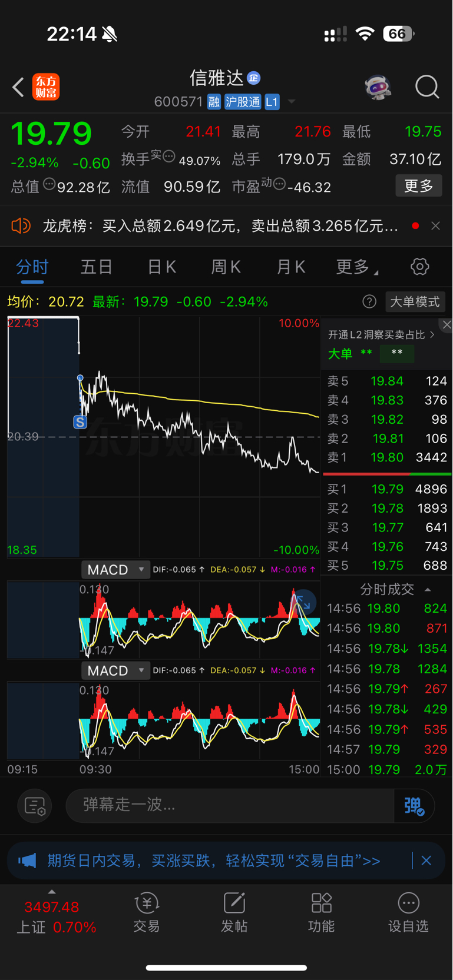The height and width of the screenshot is (980, 453).
Task: Open the comment list icon left of input
Action: (x=35, y=806)
